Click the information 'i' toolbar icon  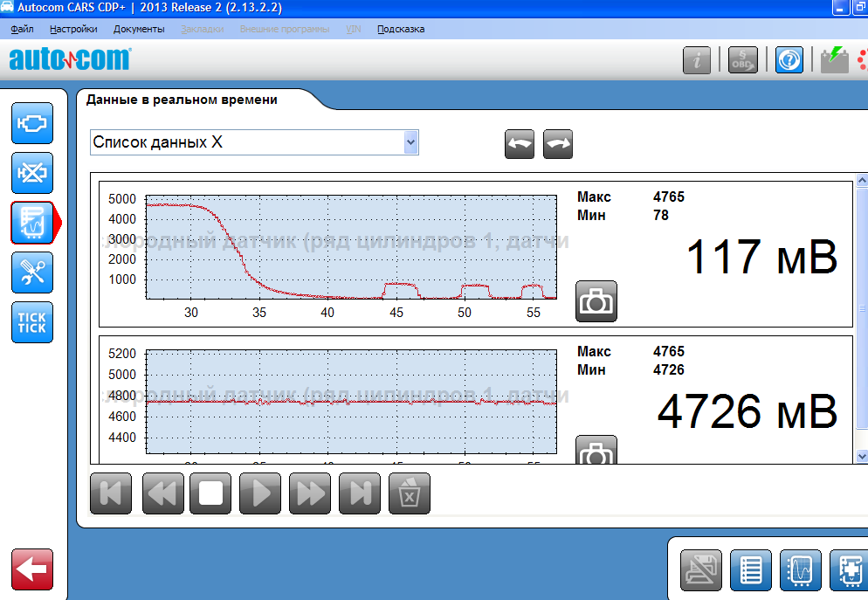click(697, 59)
